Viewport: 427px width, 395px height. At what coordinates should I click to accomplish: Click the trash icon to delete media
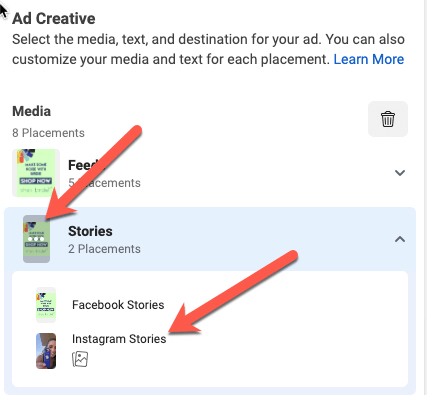(x=388, y=119)
